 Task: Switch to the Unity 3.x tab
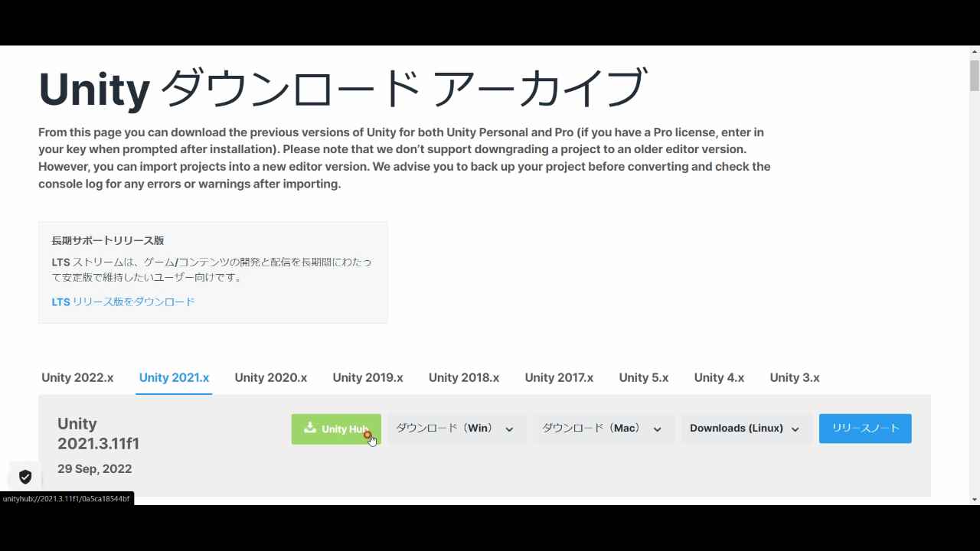[795, 377]
